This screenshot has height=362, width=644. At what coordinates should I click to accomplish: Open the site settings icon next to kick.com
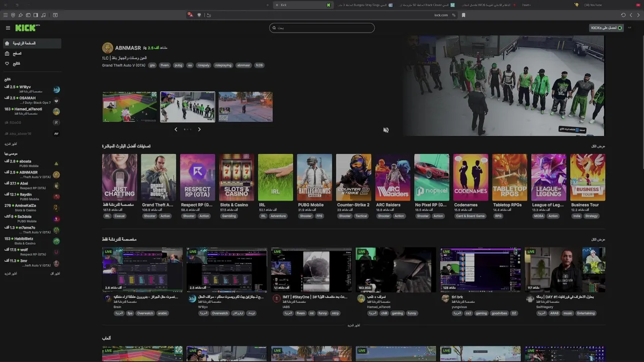tap(454, 15)
